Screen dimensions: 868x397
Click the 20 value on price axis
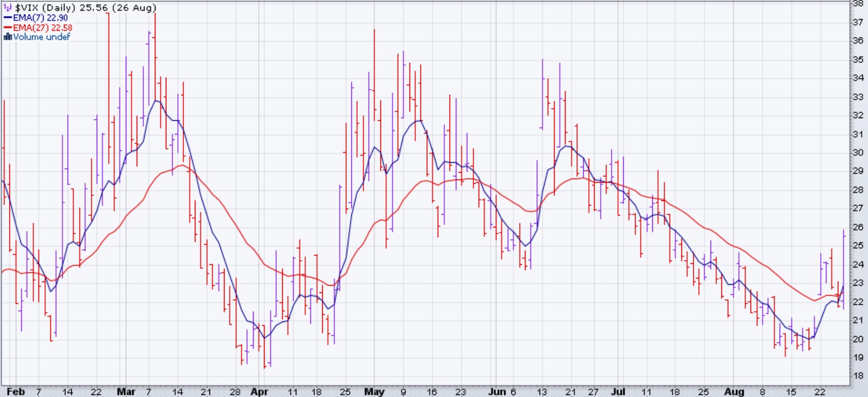coord(858,339)
